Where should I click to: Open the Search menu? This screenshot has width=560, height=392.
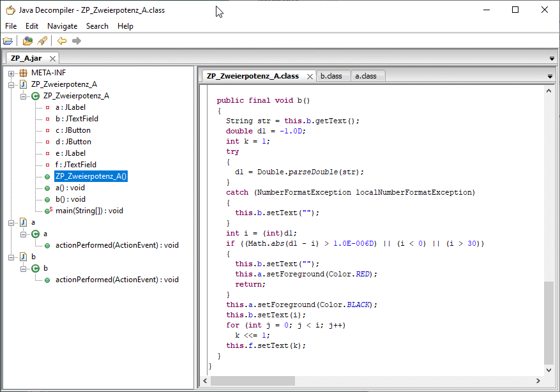(97, 26)
